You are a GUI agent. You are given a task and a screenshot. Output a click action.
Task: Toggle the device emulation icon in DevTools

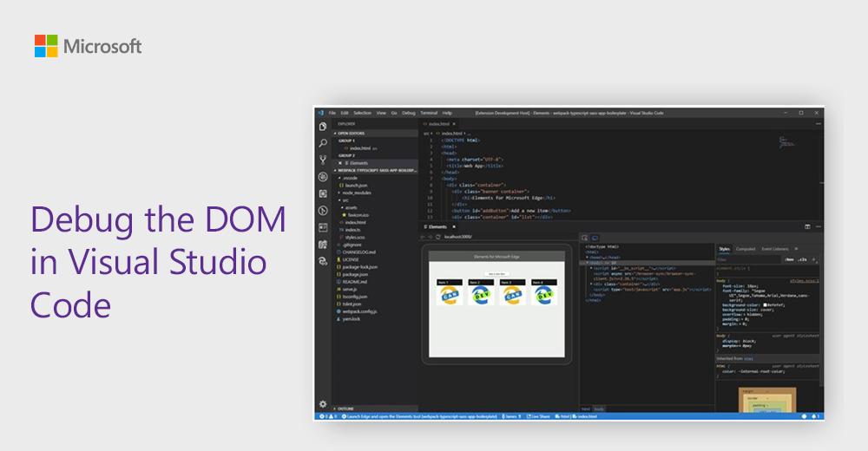(595, 238)
